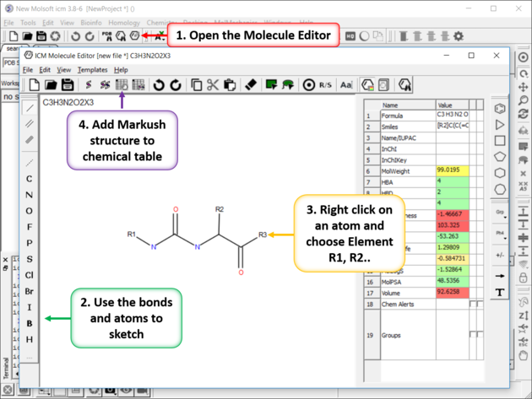Viewport: 532px width, 399px height.
Task: Pick the Nitrogen atom from the palette
Action: point(30,194)
